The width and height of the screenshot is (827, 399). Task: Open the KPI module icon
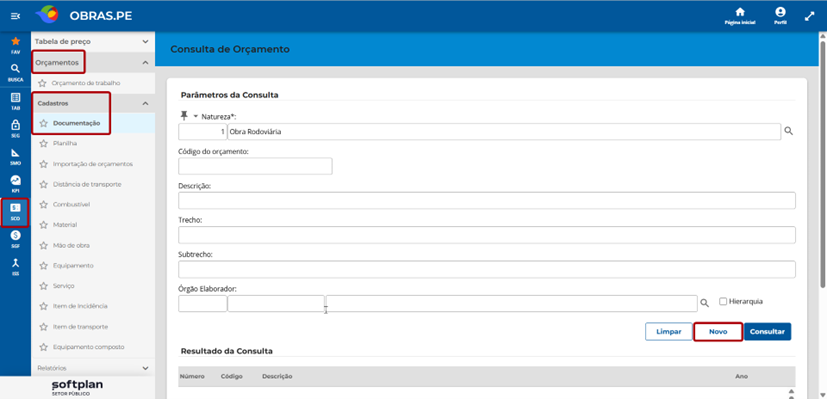[15, 180]
